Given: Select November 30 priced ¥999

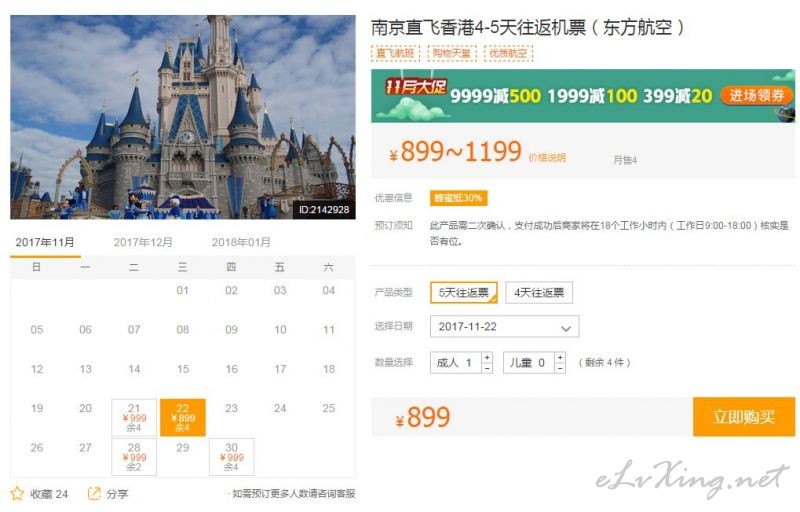Looking at the screenshot, I should [231, 456].
